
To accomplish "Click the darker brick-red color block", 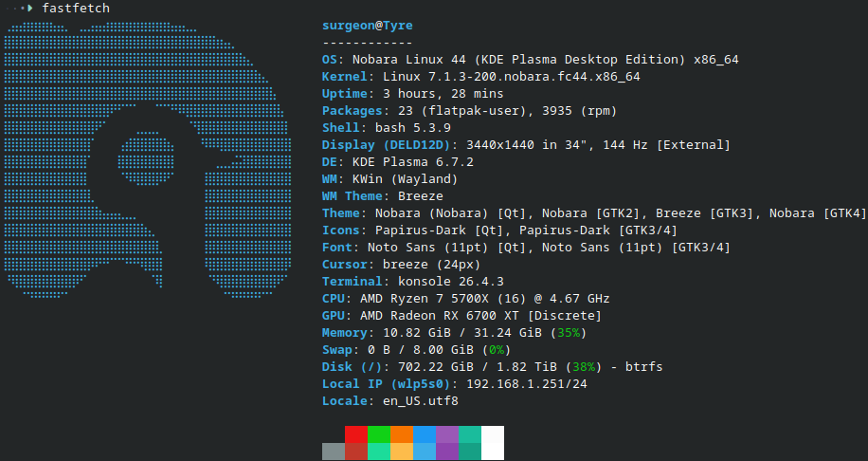I will tap(356, 452).
